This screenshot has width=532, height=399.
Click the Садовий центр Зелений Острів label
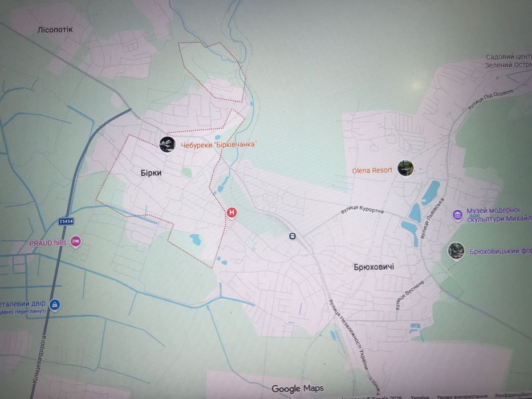(508, 61)
